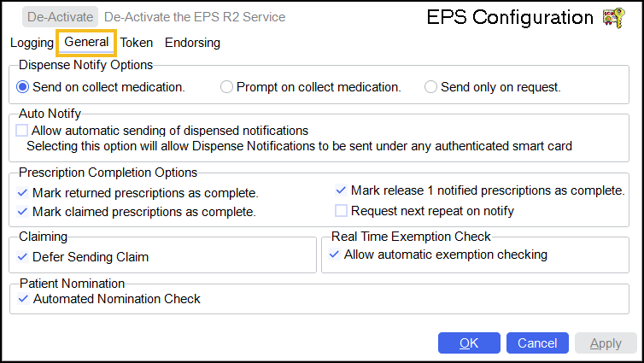
Task: Uncheck Mark release 1 notified prescriptions
Action: tap(342, 190)
